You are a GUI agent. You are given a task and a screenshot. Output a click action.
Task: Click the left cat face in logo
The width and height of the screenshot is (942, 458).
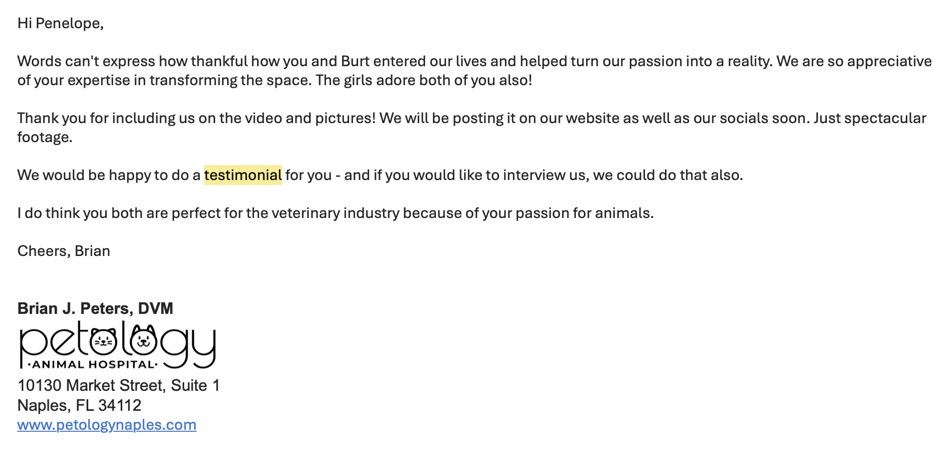tap(103, 341)
